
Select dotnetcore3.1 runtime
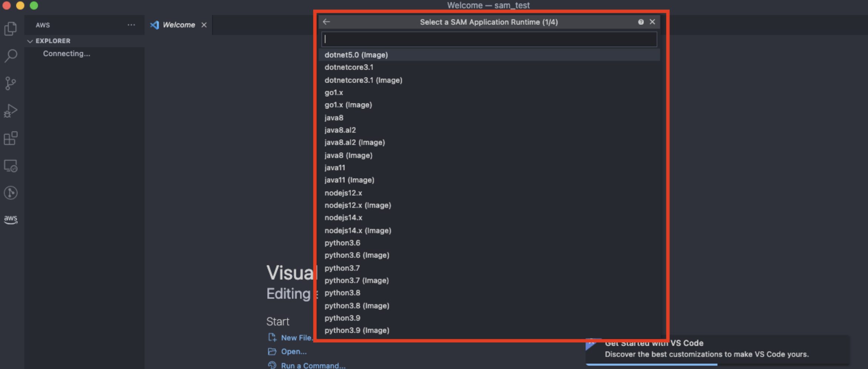[489, 67]
